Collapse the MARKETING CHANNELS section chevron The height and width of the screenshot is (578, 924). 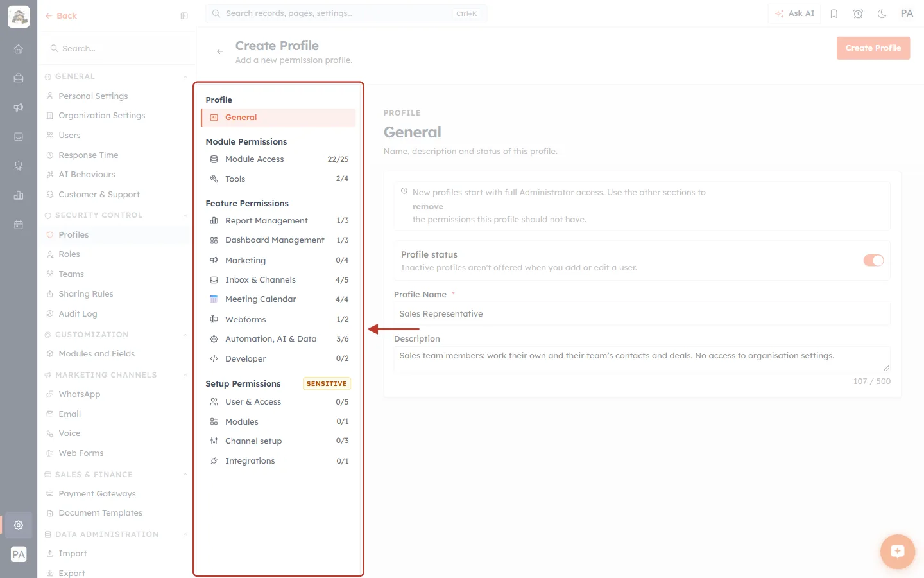tap(185, 375)
